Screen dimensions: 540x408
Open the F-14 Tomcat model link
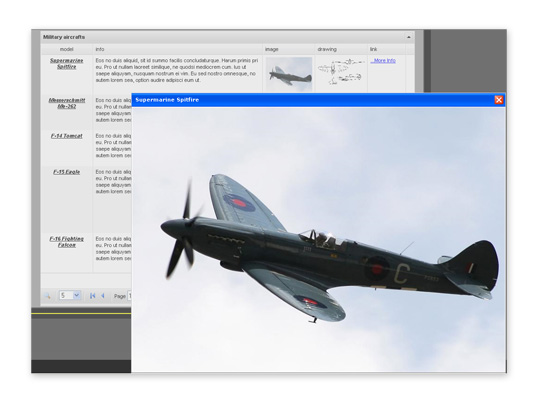(66, 136)
